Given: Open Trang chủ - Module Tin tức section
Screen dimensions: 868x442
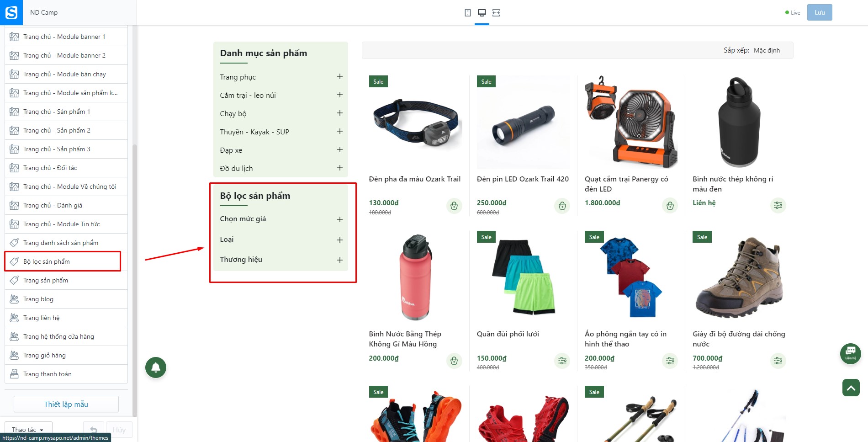Looking at the screenshot, I should [66, 224].
